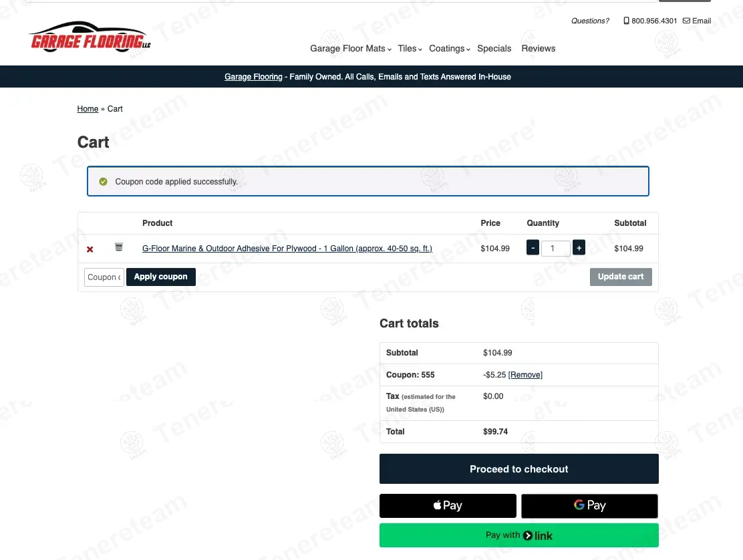Click the Coupon code input field

[104, 277]
